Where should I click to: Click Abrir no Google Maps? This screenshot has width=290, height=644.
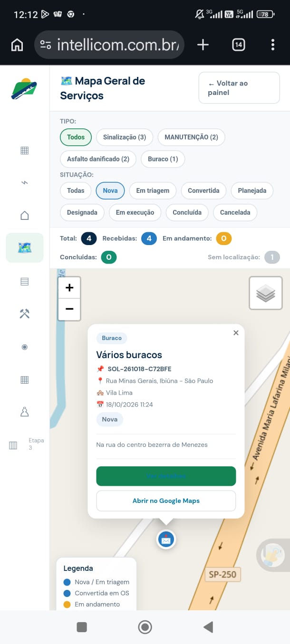tap(166, 501)
